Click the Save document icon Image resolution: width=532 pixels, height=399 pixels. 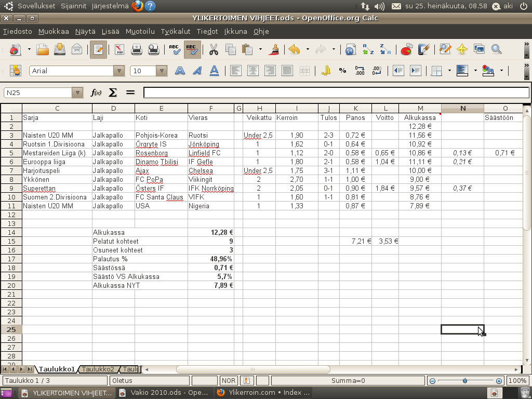coord(60,50)
